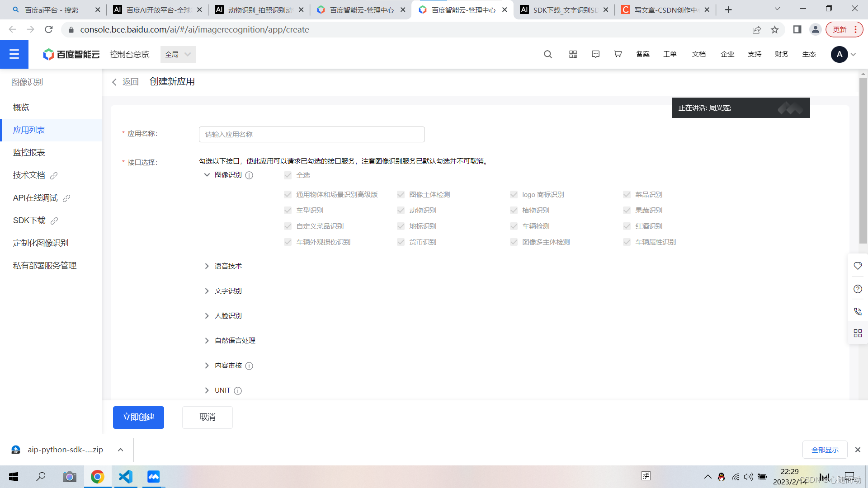Viewport: 868px width, 488px height.
Task: Toggle 图像主体检测 checkbox
Action: point(401,195)
